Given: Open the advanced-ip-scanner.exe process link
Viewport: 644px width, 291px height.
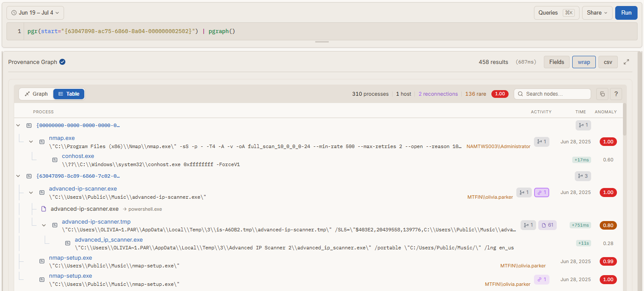Looking at the screenshot, I should tap(83, 189).
